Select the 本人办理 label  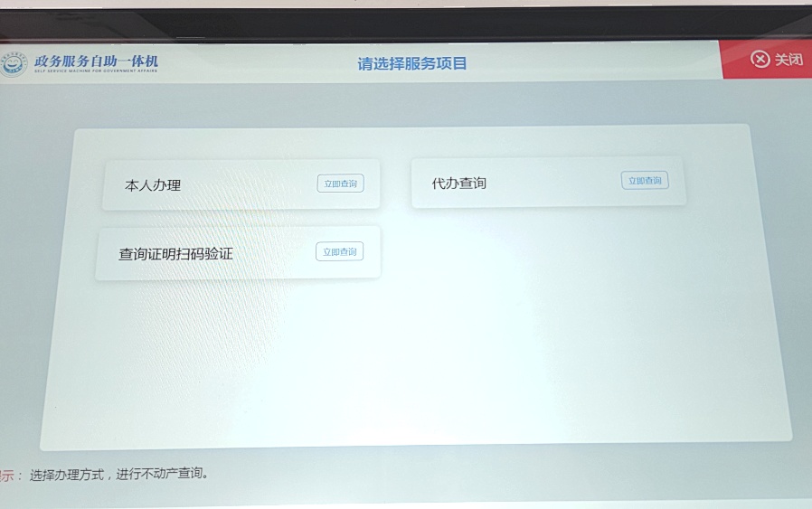(x=153, y=184)
